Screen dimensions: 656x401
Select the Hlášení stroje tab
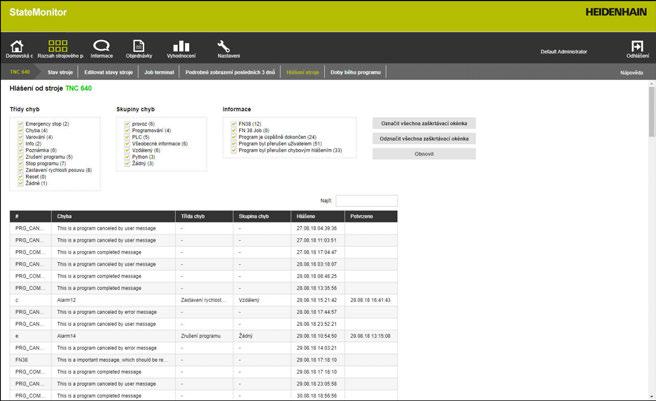(302, 72)
